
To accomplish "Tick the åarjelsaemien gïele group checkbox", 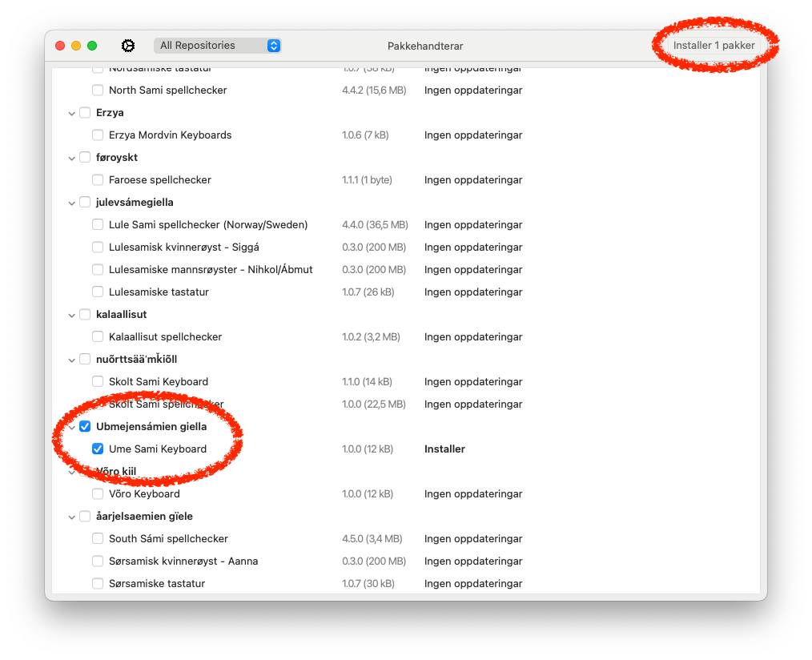I will click(x=85, y=516).
